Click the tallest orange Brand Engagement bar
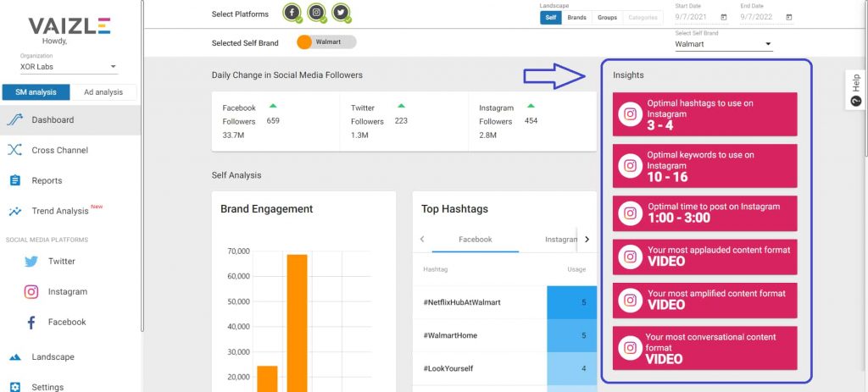The image size is (868, 392). 297,323
